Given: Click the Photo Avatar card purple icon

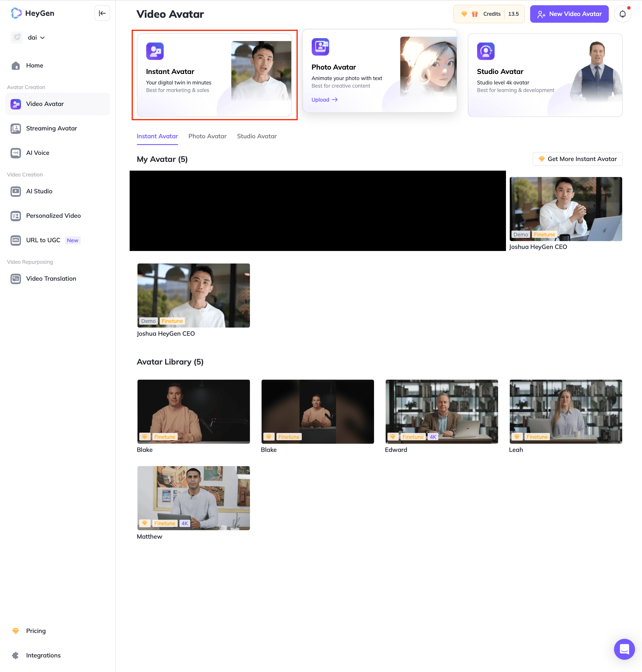Looking at the screenshot, I should [x=320, y=47].
